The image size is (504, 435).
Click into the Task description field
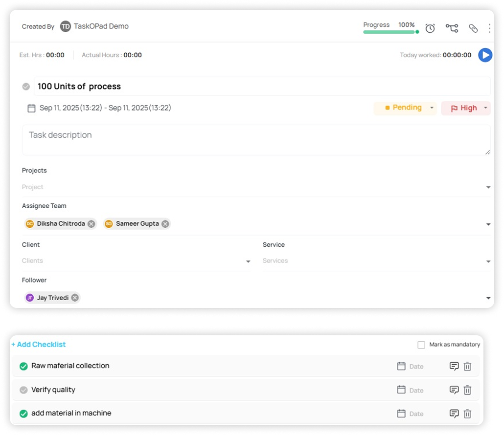[256, 140]
